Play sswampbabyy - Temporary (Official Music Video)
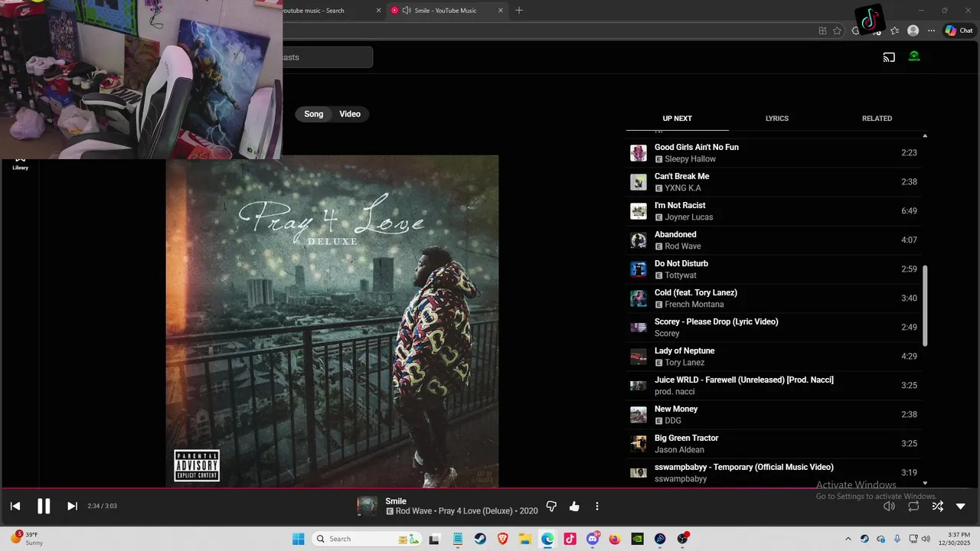980x551 pixels. [x=774, y=472]
